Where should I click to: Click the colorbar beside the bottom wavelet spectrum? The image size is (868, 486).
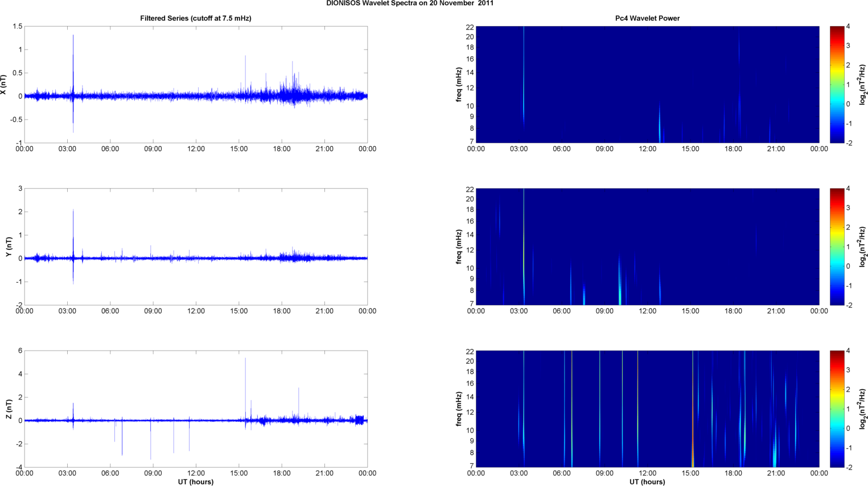tap(837, 409)
